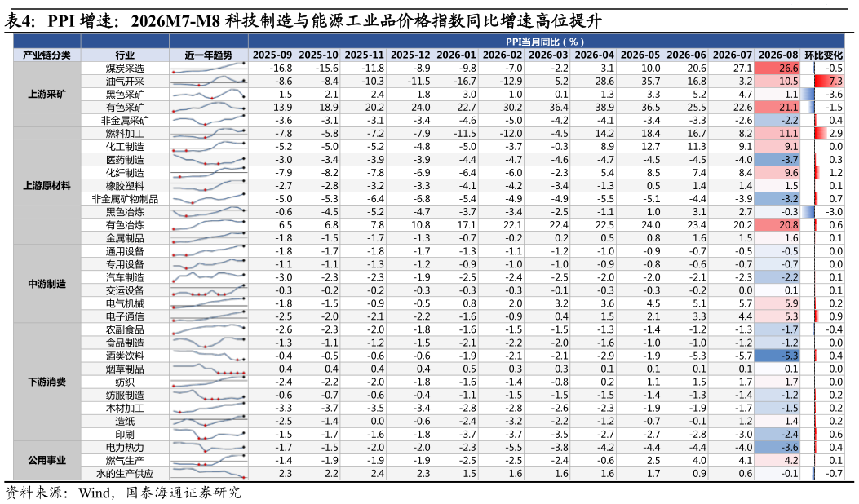Select the 医药制造 row label
This screenshot has width=859, height=504.
(x=125, y=159)
